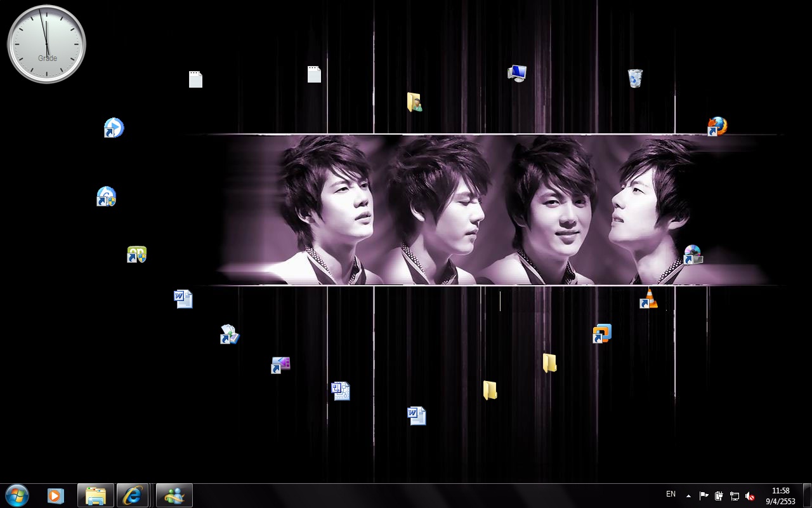Image resolution: width=812 pixels, height=508 pixels.
Task: Select the purple Movie Maker film shortcut
Action: point(280,364)
